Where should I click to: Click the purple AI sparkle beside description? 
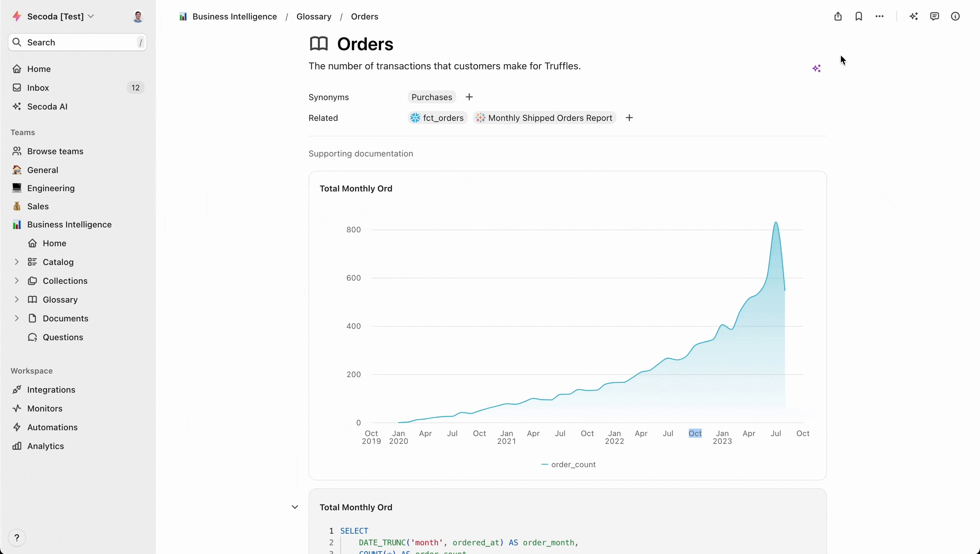coord(817,69)
